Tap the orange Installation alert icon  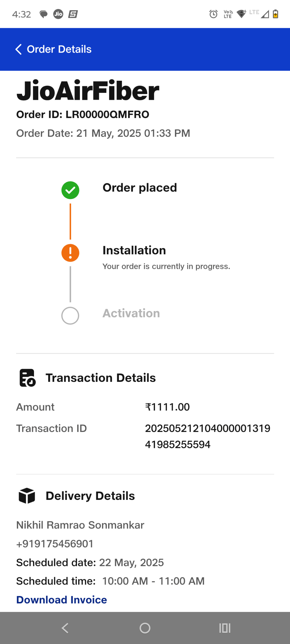point(70,253)
